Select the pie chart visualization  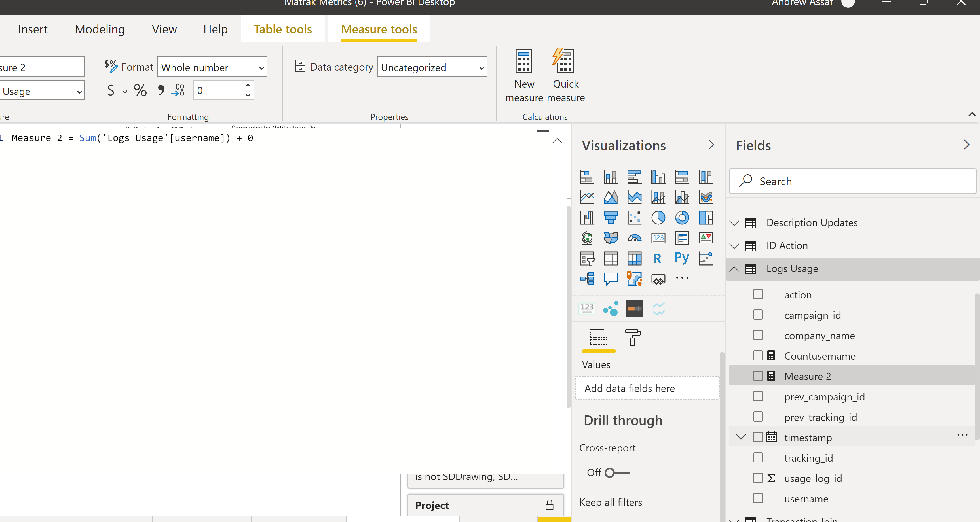(658, 218)
